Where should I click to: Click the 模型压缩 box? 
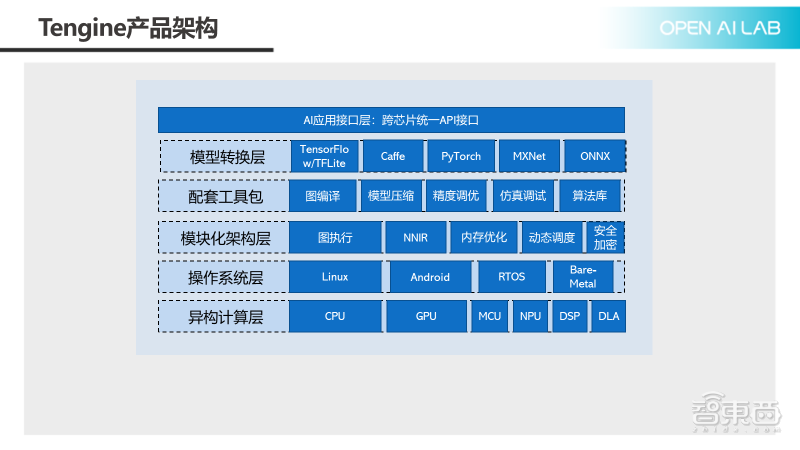(x=391, y=196)
